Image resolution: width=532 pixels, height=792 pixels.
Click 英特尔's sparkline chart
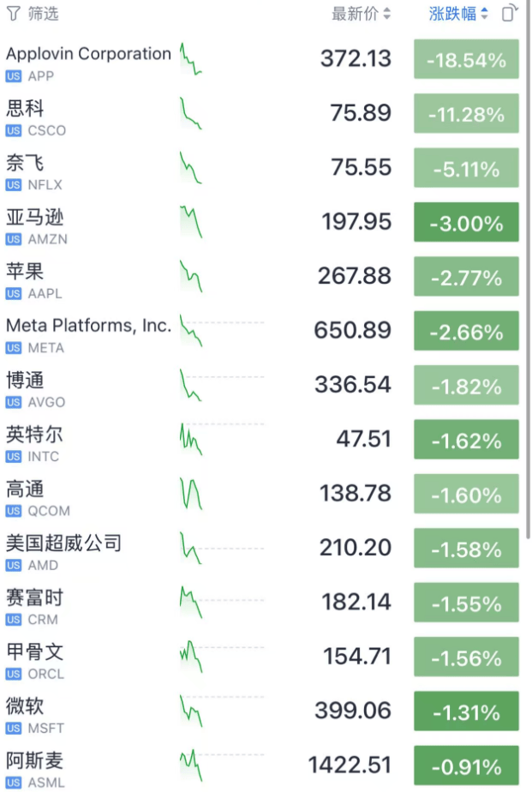coord(189,439)
